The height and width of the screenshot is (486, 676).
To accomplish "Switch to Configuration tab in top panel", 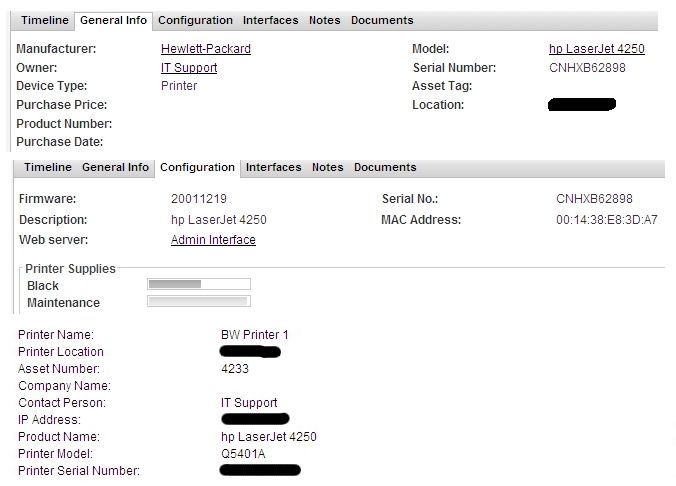I will pyautogui.click(x=195, y=20).
